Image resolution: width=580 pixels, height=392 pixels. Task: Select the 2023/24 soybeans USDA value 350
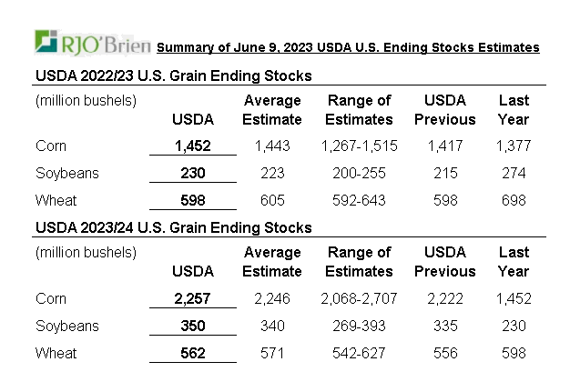pos(193,326)
